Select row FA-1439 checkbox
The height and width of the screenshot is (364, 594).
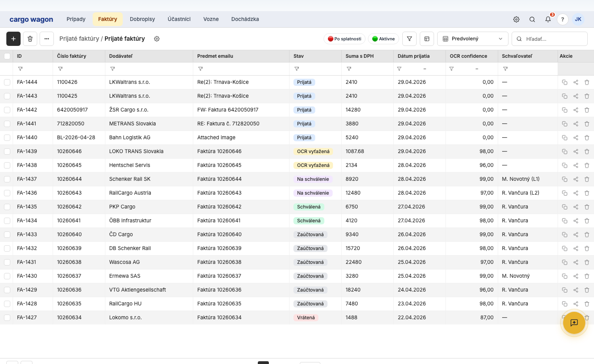(x=7, y=152)
